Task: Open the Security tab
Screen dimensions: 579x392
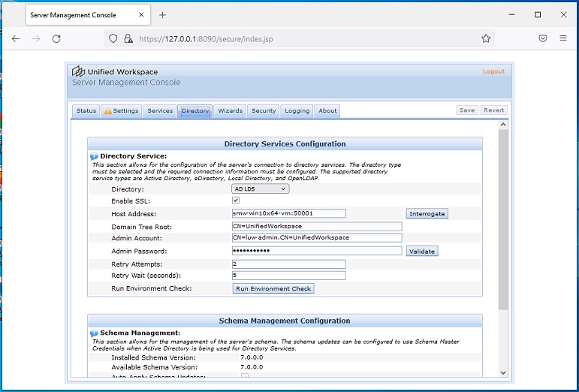Action: (264, 110)
